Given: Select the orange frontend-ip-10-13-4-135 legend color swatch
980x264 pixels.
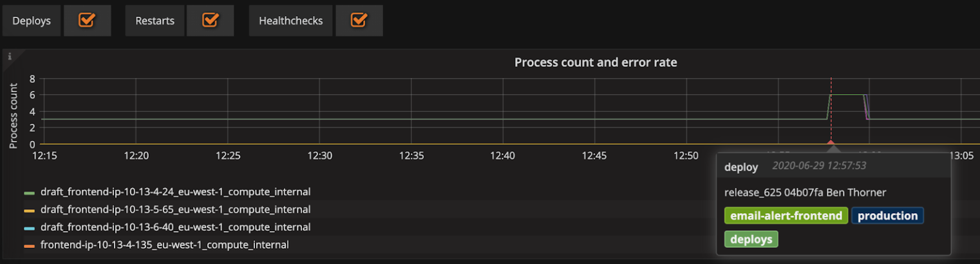Looking at the screenshot, I should pos(29,246).
